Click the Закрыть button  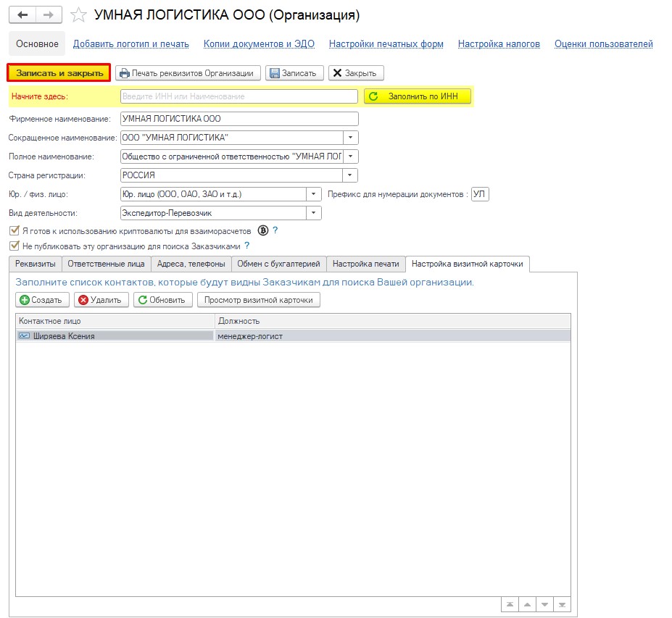pyautogui.click(x=356, y=73)
